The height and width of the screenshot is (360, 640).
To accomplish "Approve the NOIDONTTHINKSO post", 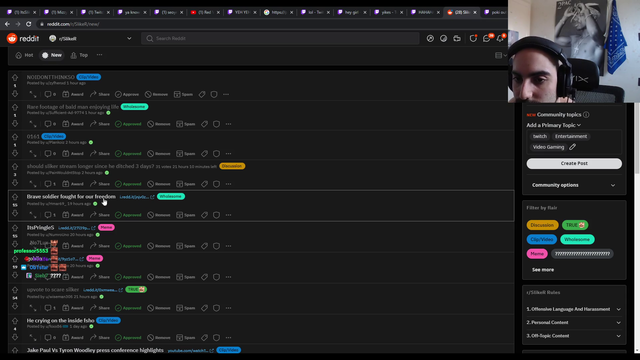I will (127, 94).
